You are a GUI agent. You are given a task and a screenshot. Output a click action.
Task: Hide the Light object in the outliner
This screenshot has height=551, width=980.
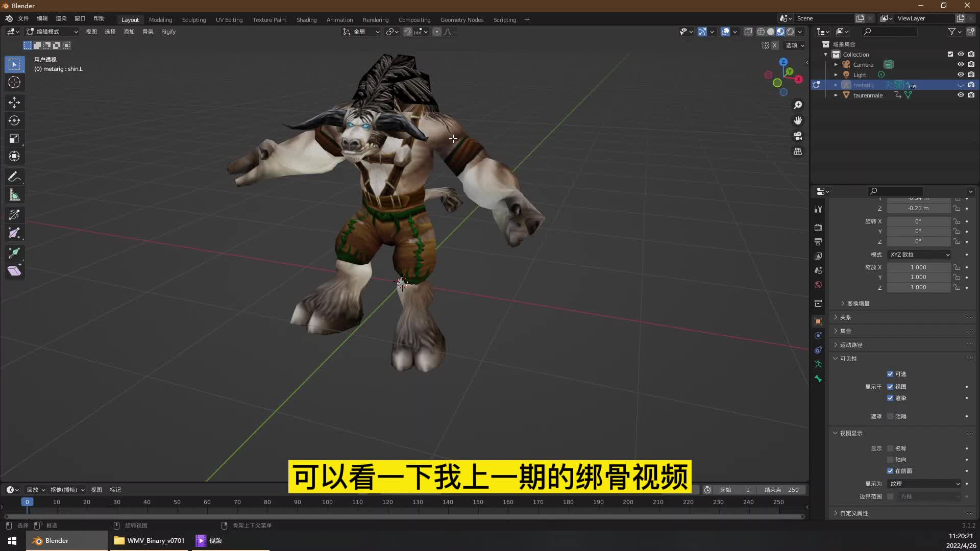(962, 74)
